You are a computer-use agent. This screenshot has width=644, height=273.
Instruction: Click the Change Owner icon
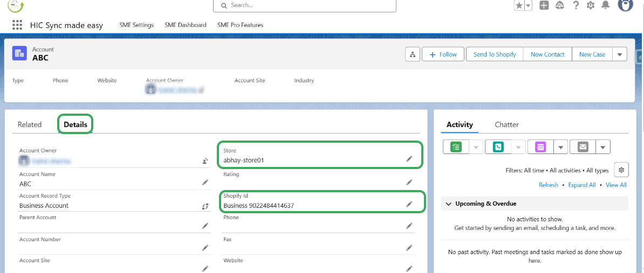(205, 162)
